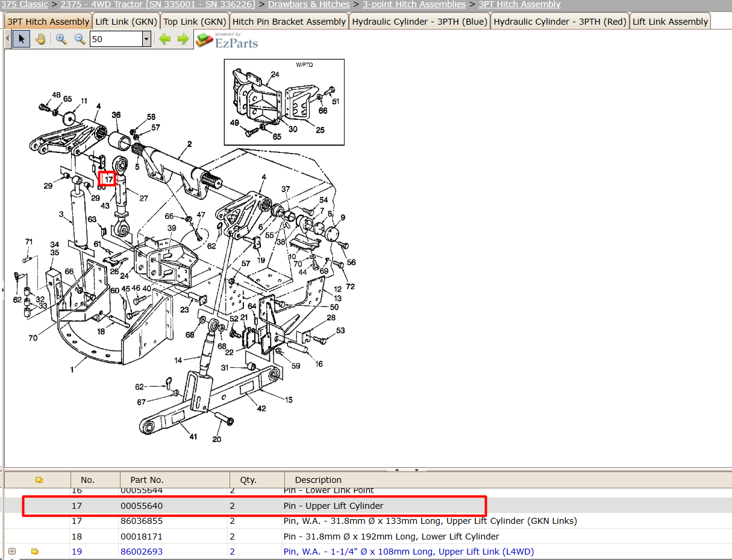Image resolution: width=732 pixels, height=560 pixels.
Task: Zoom in on the diagram
Action: pyautogui.click(x=61, y=40)
